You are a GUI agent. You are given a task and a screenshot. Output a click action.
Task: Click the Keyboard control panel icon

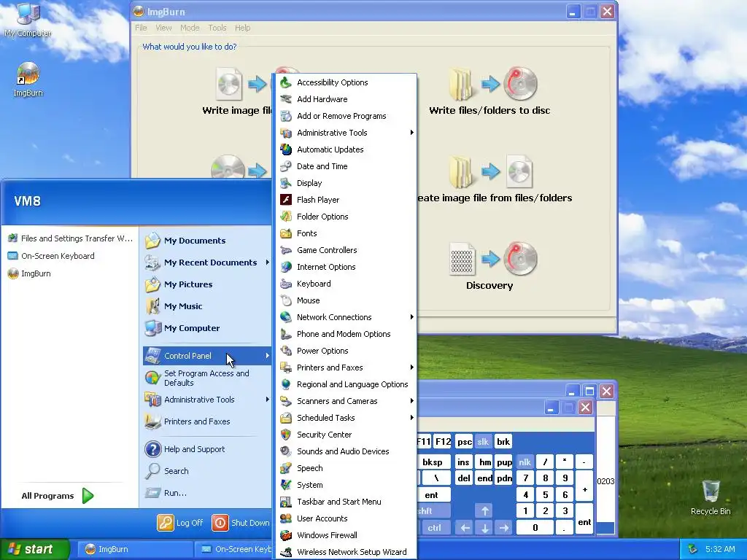(286, 284)
